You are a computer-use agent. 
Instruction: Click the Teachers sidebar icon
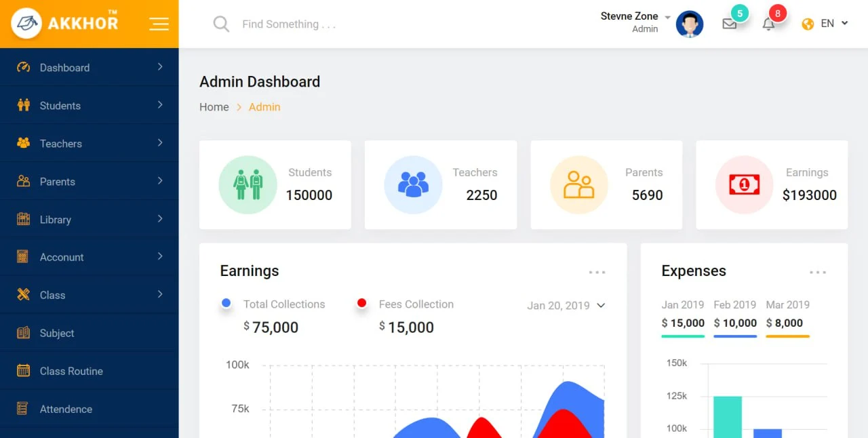23,143
